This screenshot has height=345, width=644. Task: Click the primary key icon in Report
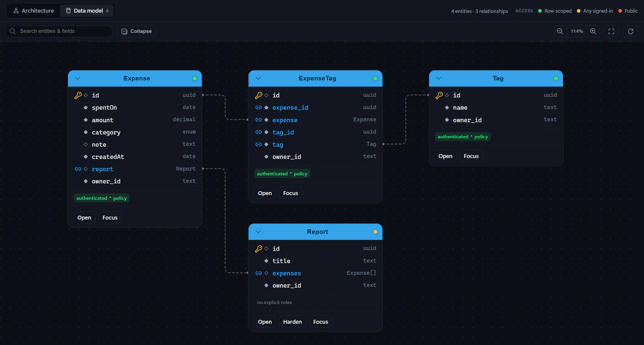click(259, 249)
